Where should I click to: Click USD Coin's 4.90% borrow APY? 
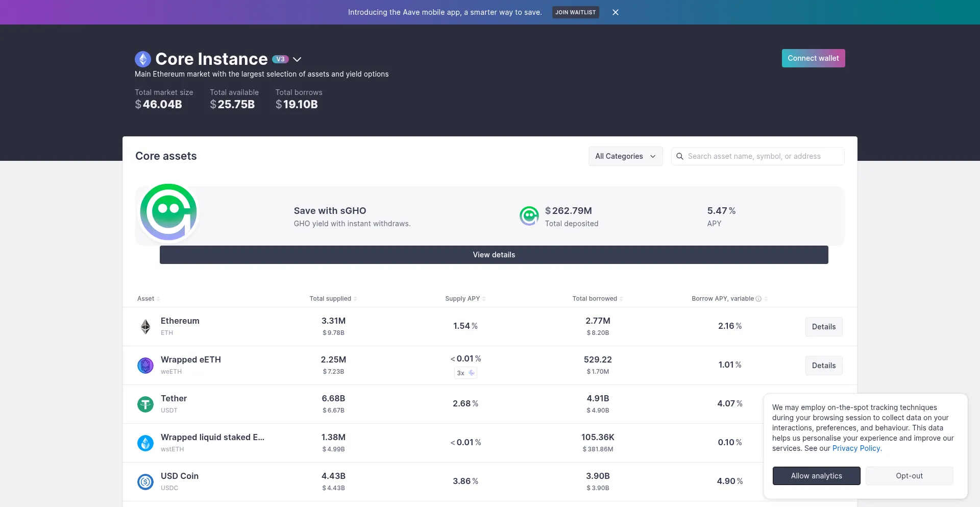[730, 481]
